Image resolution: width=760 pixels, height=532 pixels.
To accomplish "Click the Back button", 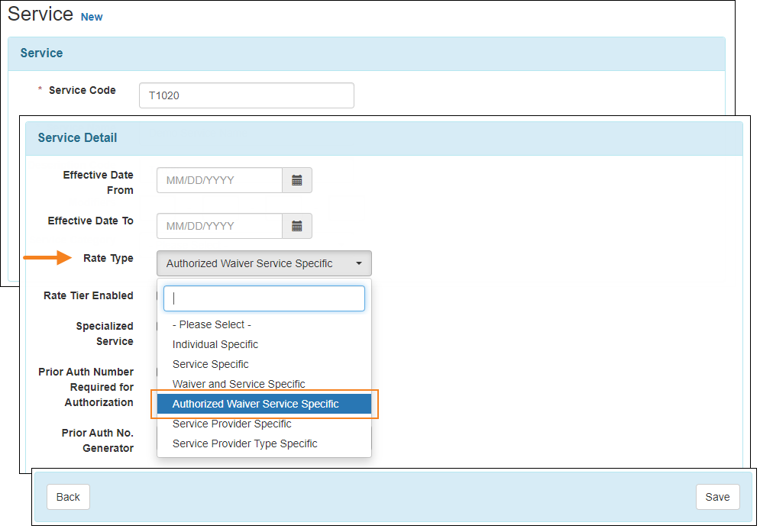I will [x=68, y=497].
